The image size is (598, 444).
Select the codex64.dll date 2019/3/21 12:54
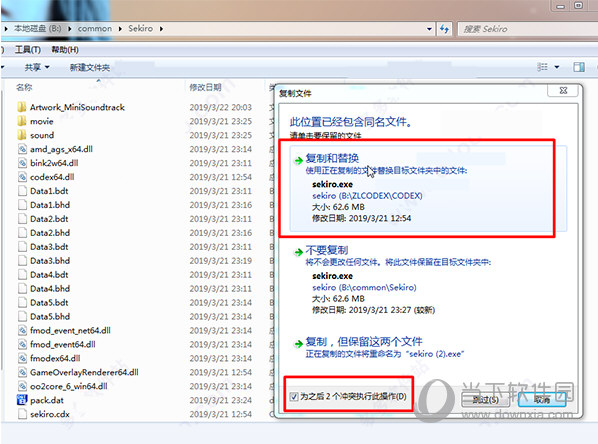click(x=220, y=177)
